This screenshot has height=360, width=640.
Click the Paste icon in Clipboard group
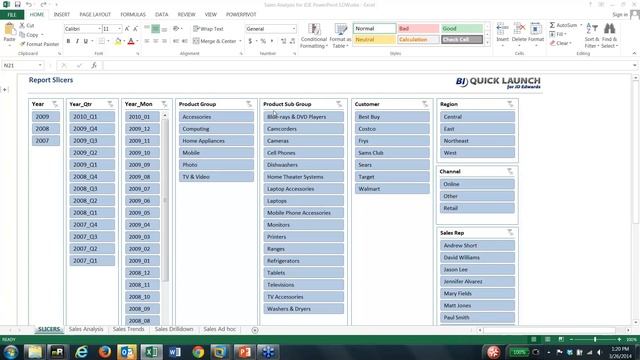point(9,30)
